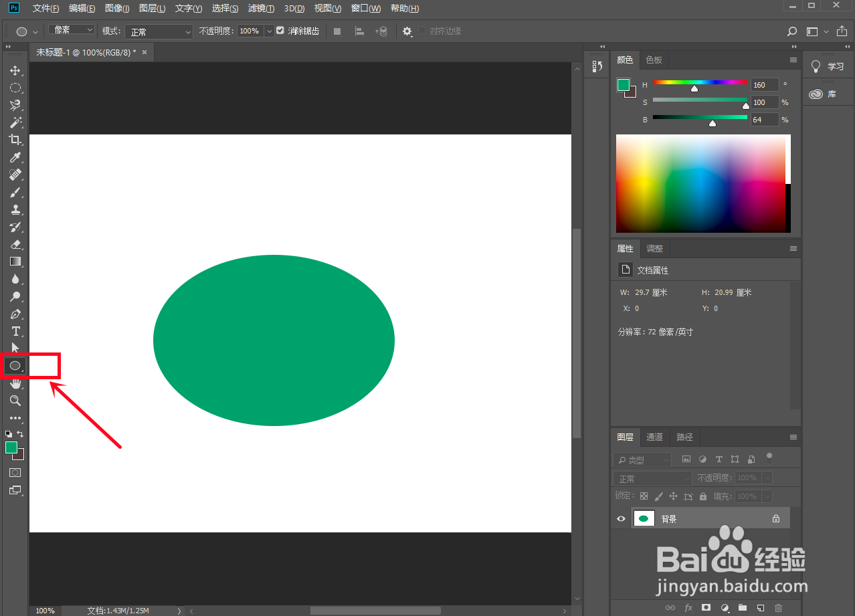Open the 学习 panel button
The height and width of the screenshot is (616, 855).
point(828,66)
